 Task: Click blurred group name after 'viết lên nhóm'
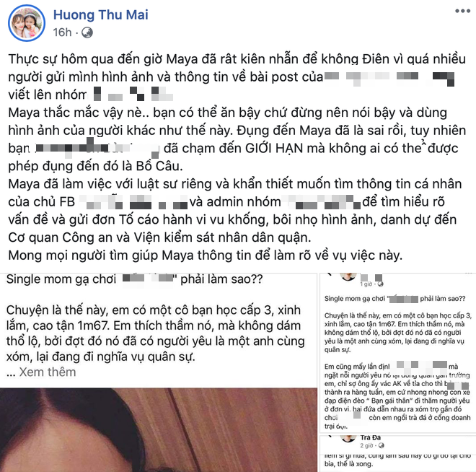point(133,94)
